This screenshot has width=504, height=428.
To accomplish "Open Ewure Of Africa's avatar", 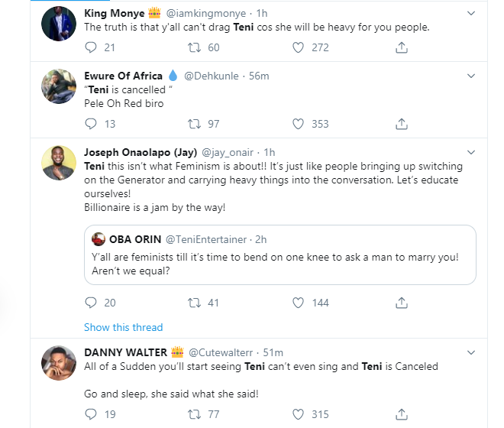I will point(57,86).
